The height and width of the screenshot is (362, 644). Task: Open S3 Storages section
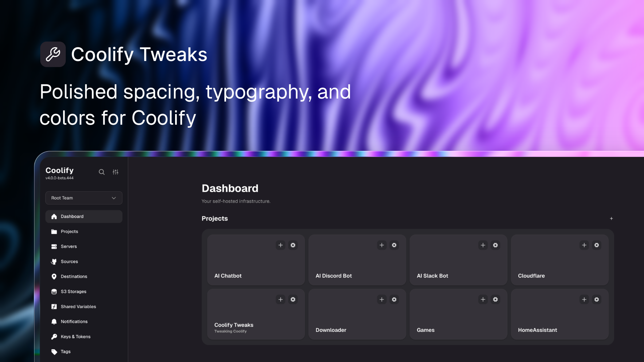(73, 291)
